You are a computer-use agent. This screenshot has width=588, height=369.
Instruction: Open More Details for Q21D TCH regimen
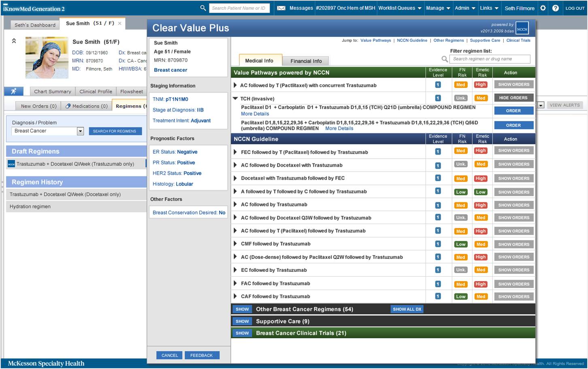pyautogui.click(x=255, y=114)
